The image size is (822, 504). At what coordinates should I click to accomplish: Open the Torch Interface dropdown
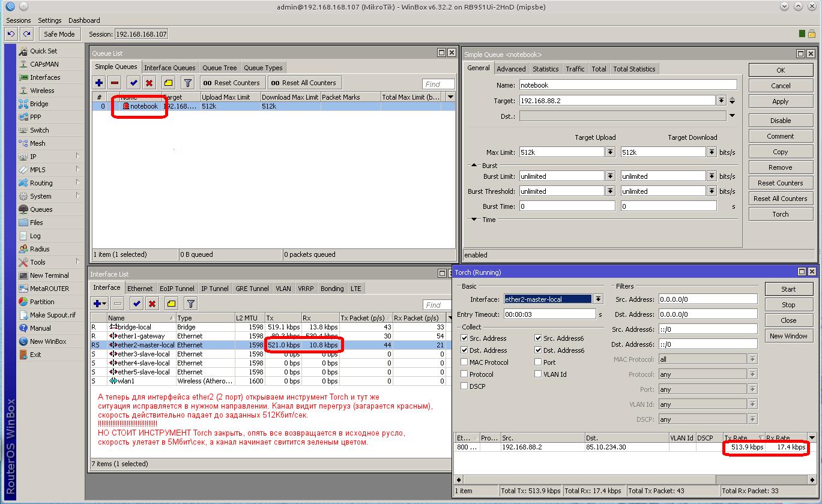tap(598, 299)
